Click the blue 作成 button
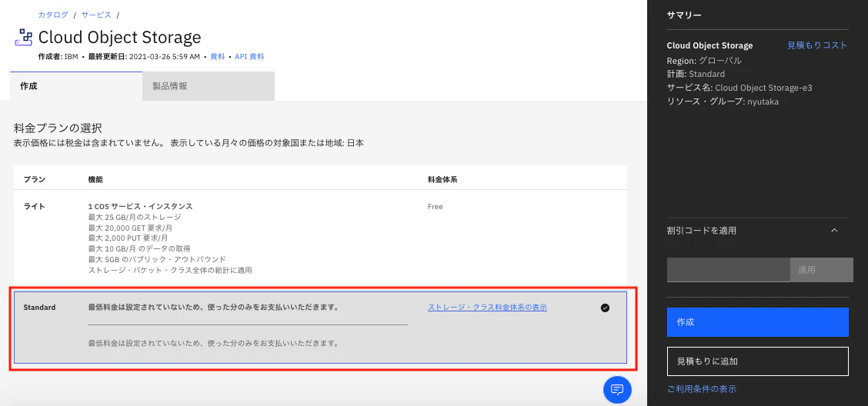This screenshot has width=868, height=406. [758, 322]
